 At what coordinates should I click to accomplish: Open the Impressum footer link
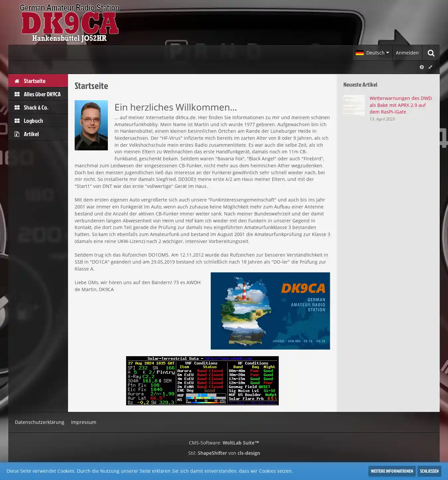point(84,422)
